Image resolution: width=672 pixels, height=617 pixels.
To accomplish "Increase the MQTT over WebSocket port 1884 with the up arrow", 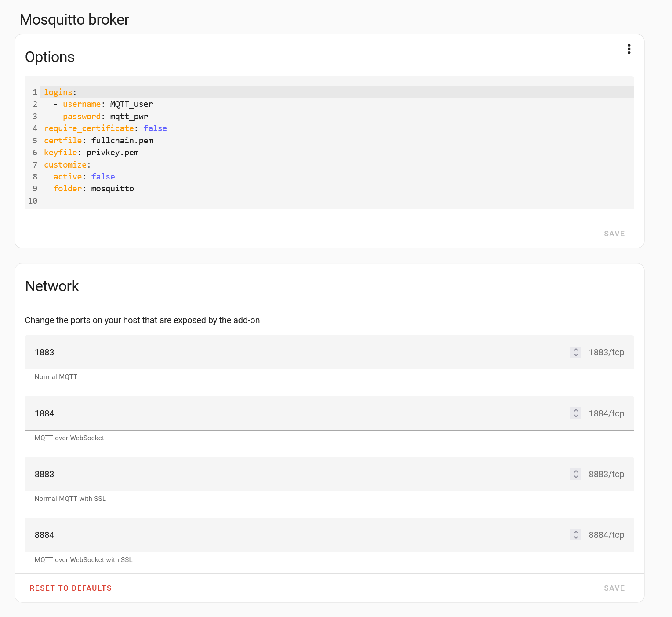I will (x=576, y=410).
